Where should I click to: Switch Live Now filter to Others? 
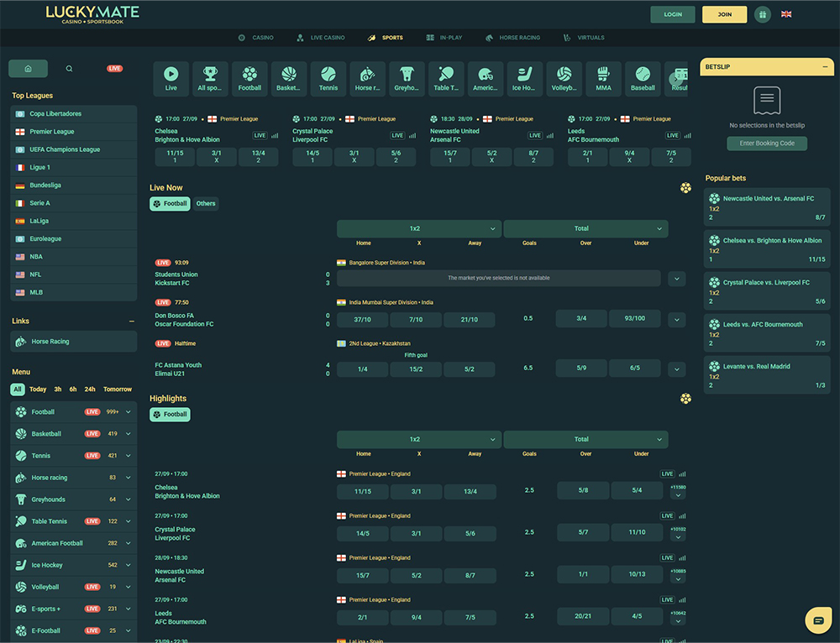click(206, 204)
